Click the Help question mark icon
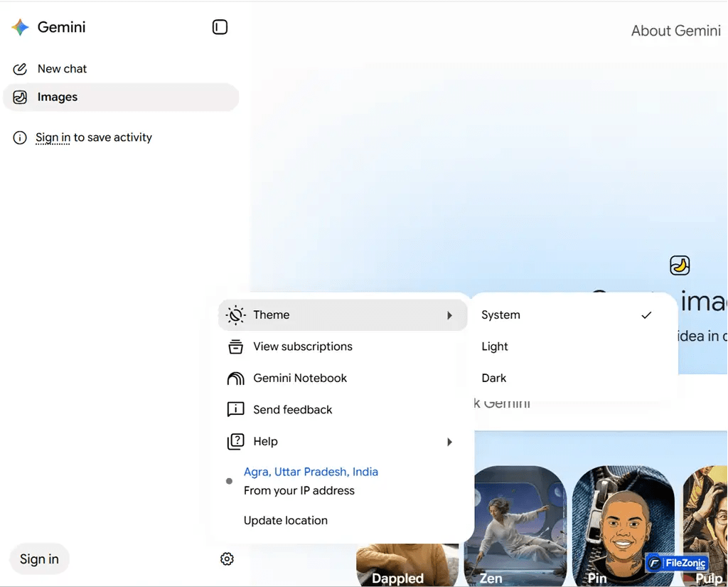 (235, 441)
